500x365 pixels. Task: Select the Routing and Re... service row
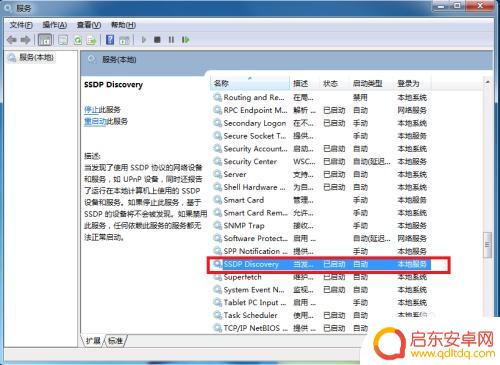point(322,97)
